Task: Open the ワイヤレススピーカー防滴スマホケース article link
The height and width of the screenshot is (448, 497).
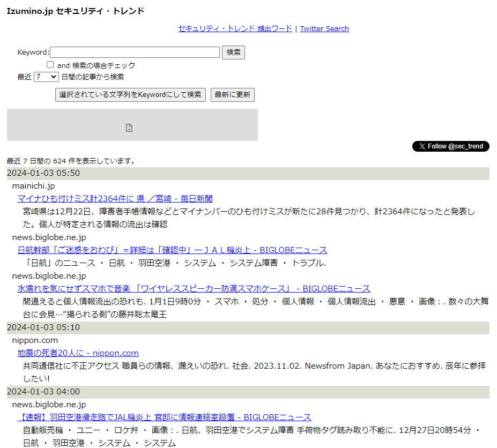Action: pos(193,288)
